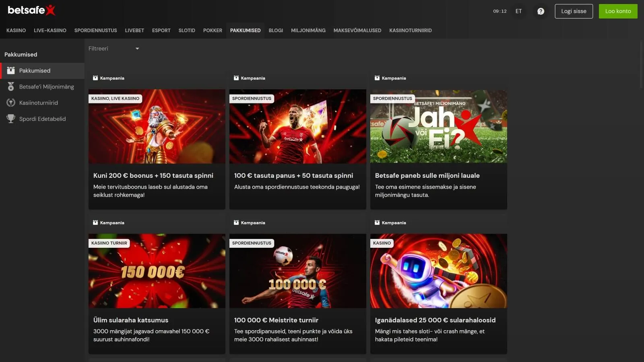Select the KASIINO, LIVE KASIINO tag

point(115,99)
